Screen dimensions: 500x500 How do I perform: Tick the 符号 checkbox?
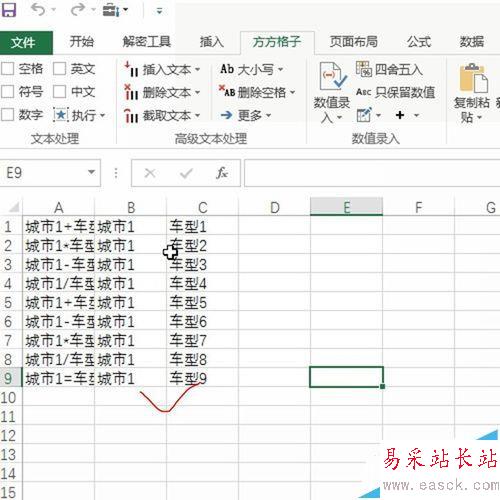(x=7, y=91)
